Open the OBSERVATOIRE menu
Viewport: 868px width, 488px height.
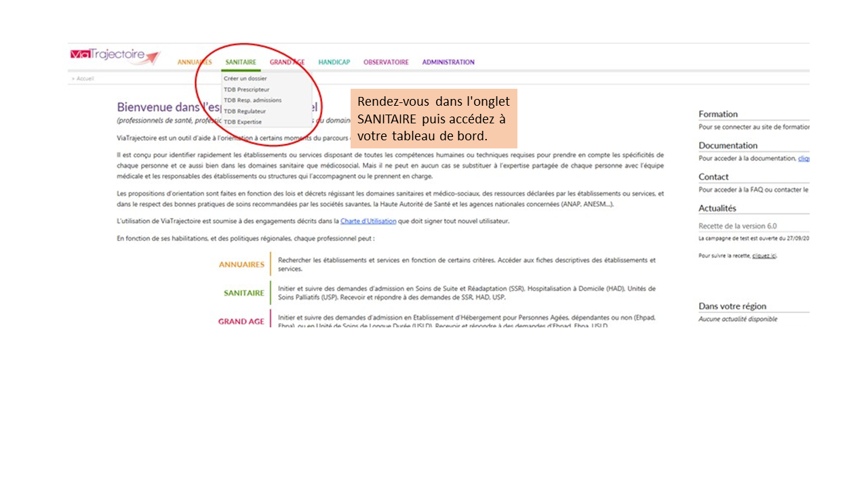pyautogui.click(x=386, y=62)
